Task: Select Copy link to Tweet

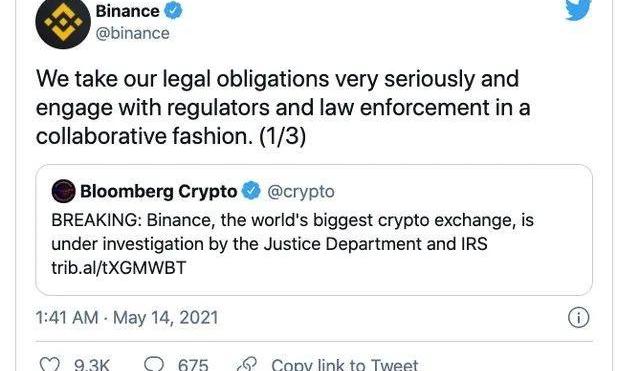Action: click(x=345, y=364)
